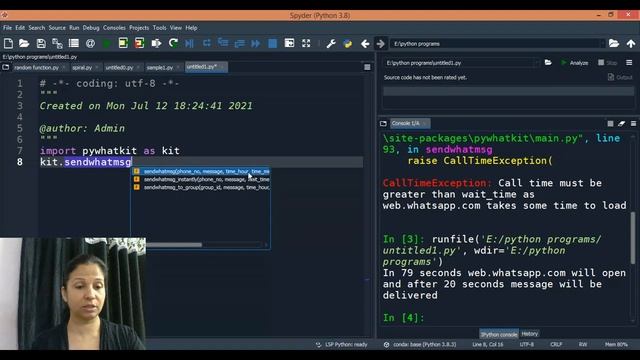The height and width of the screenshot is (360, 640).
Task: Open the Search menu
Action: pyautogui.click(x=37, y=28)
